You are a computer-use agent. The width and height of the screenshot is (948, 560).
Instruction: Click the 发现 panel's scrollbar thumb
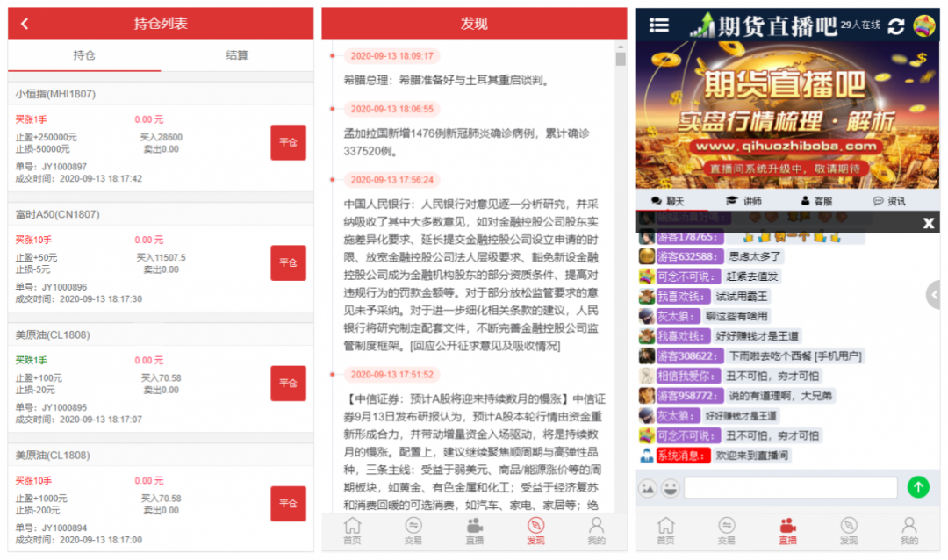coord(621,60)
